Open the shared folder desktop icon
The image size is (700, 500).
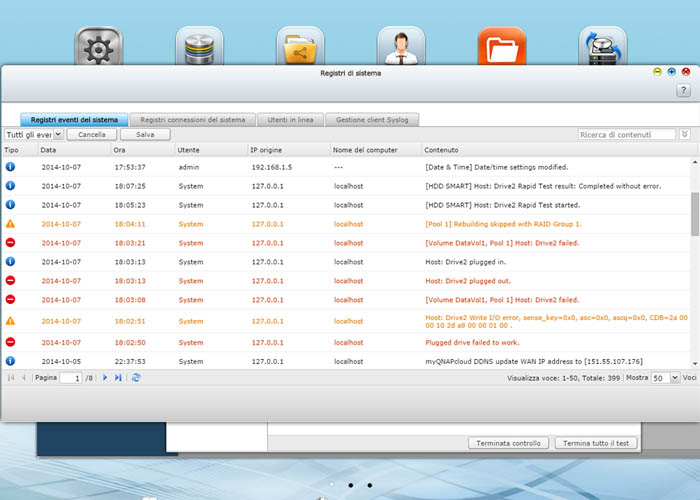pos(300,47)
